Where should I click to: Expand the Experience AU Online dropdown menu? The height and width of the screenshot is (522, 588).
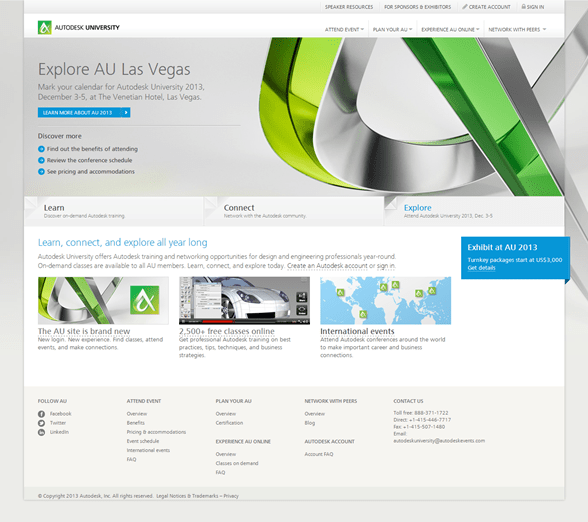pos(450,29)
